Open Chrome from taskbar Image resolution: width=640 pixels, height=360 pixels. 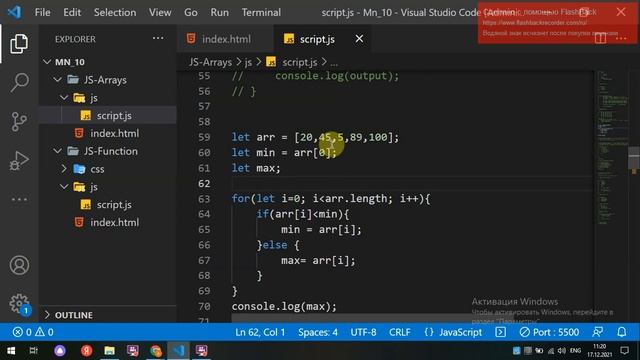pyautogui.click(x=156, y=351)
